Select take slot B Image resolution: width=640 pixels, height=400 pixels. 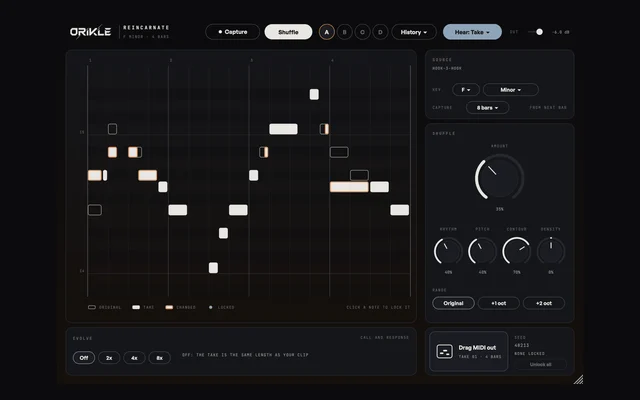[344, 32]
